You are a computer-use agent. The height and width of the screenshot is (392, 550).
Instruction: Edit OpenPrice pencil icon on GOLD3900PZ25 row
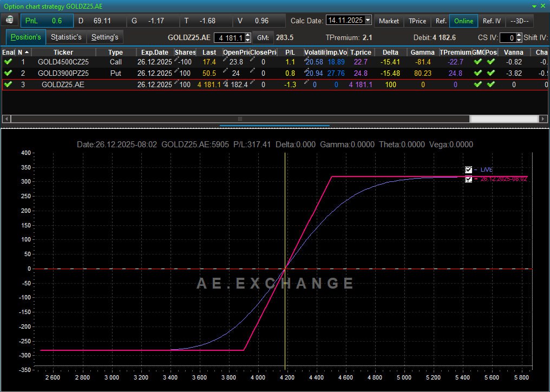coord(226,70)
